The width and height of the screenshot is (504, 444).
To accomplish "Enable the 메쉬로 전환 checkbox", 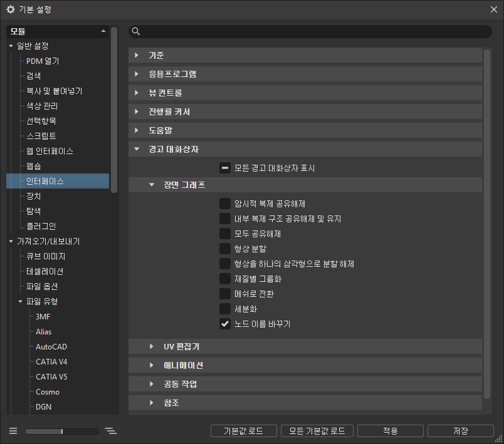I will pyautogui.click(x=225, y=294).
